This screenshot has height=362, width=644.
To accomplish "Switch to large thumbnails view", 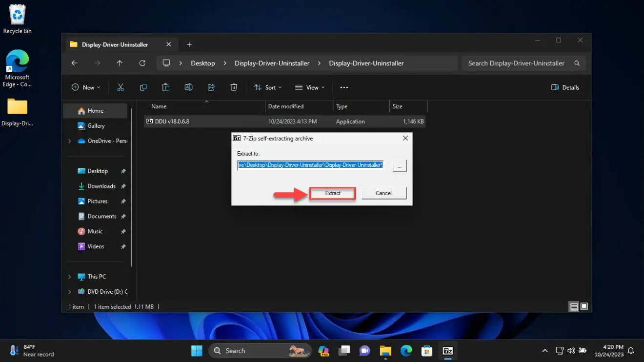I will (x=584, y=306).
